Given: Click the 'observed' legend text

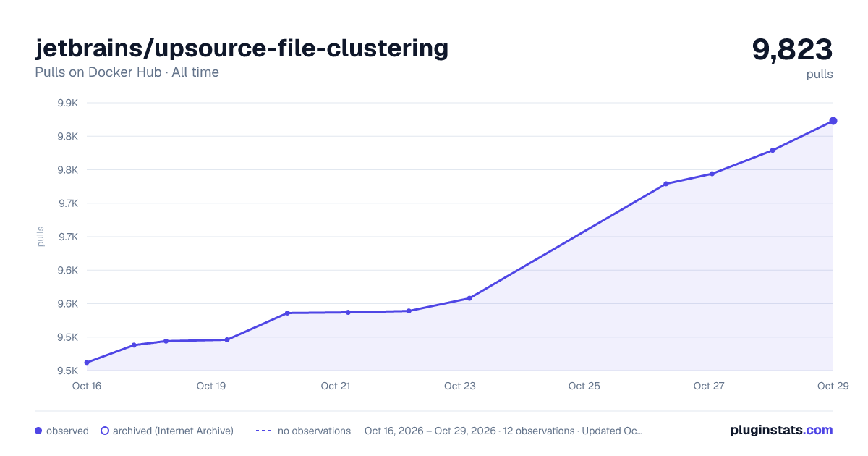Looking at the screenshot, I should pyautogui.click(x=67, y=431).
